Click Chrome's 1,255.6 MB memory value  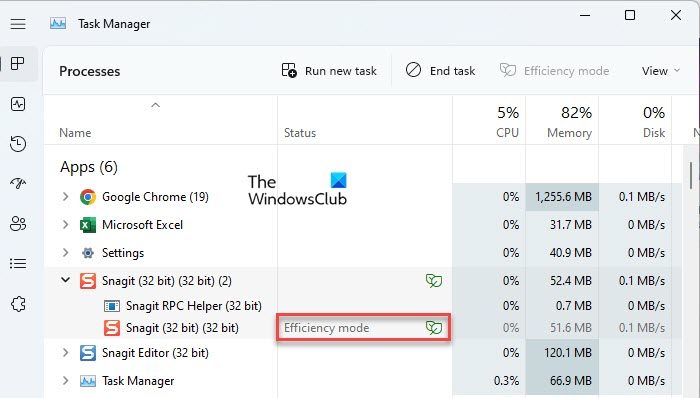(563, 197)
